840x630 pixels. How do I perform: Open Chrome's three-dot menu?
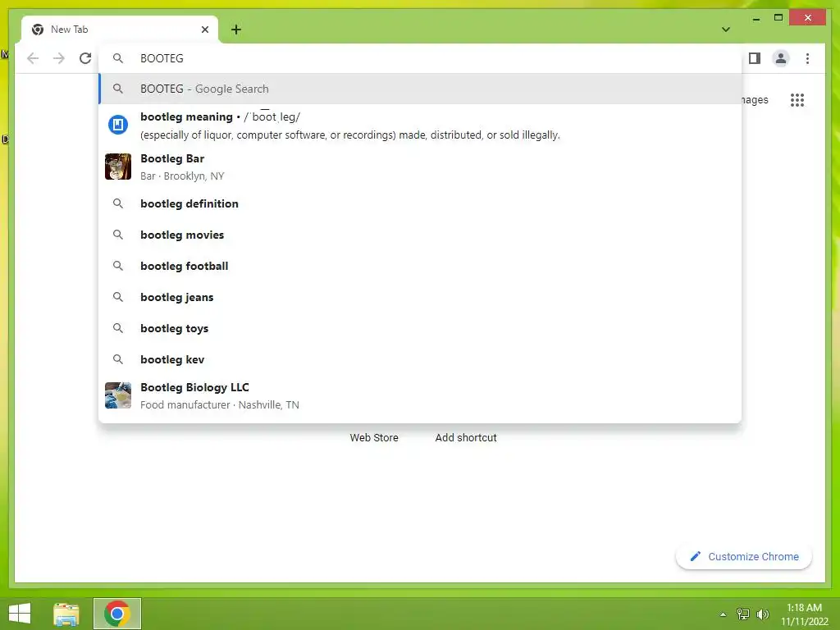807,58
